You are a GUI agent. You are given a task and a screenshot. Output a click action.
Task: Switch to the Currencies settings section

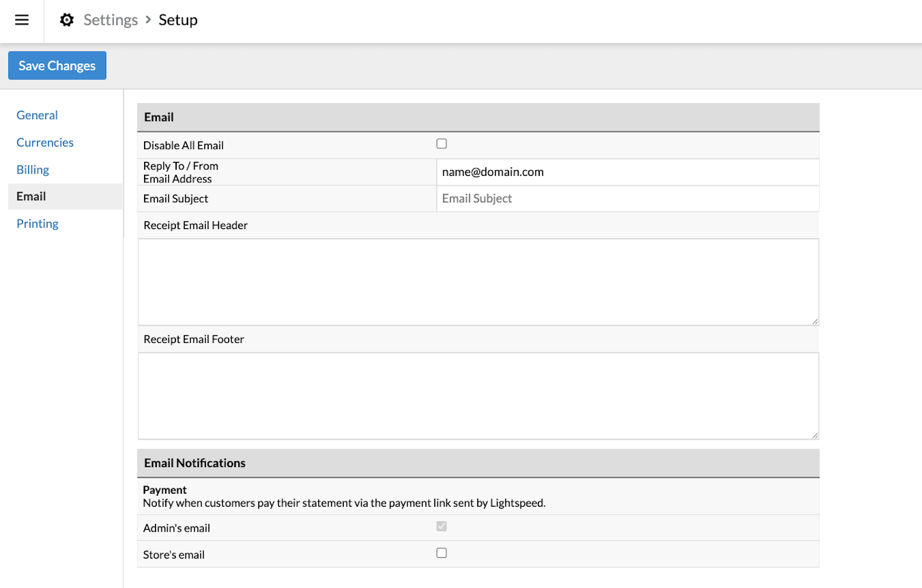pos(45,142)
